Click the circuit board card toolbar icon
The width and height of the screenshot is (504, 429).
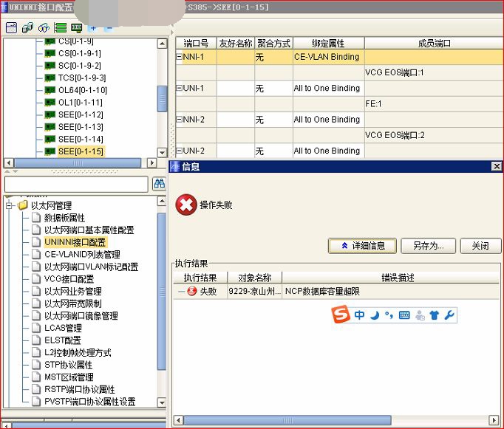[76, 27]
